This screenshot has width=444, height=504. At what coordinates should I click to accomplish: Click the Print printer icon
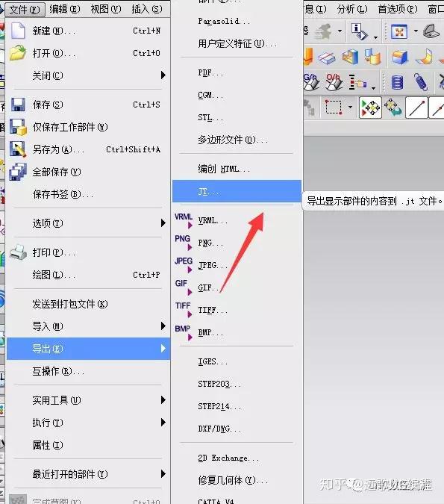(18, 252)
